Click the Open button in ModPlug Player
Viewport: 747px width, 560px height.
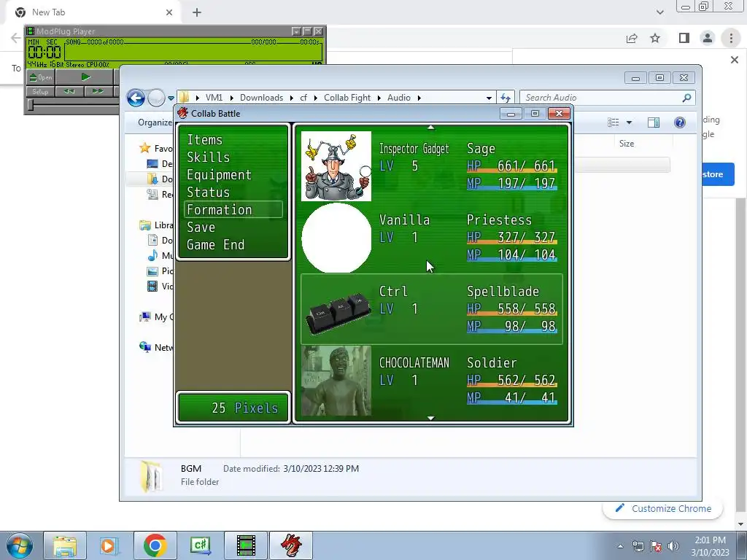[40, 77]
